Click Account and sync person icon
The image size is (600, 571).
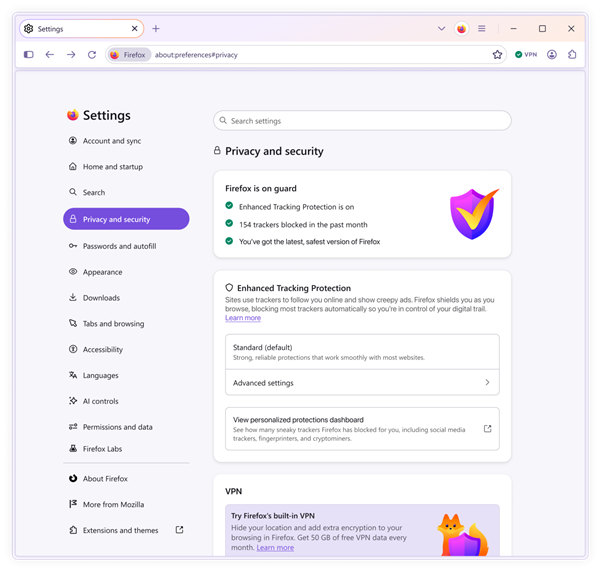pyautogui.click(x=73, y=140)
